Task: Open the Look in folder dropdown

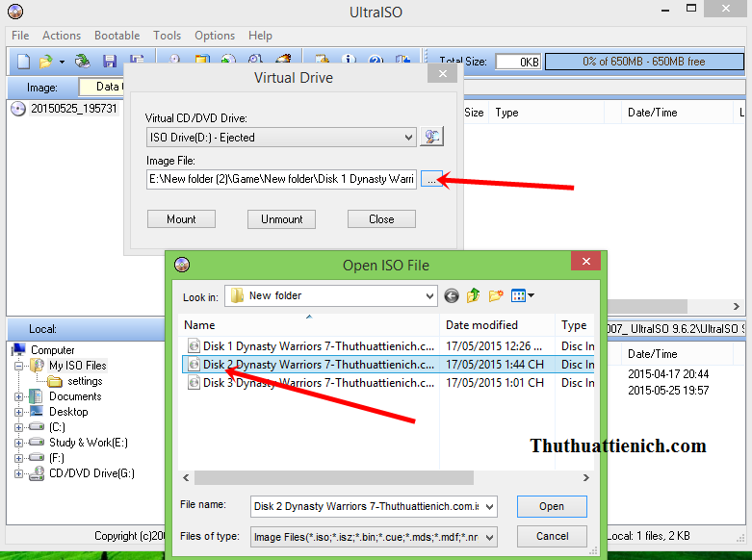Action: (x=429, y=295)
